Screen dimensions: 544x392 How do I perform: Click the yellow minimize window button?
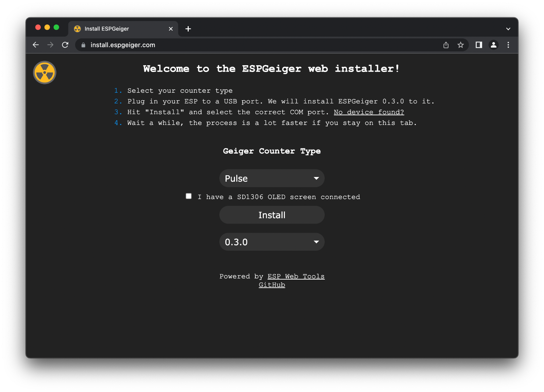pos(47,27)
